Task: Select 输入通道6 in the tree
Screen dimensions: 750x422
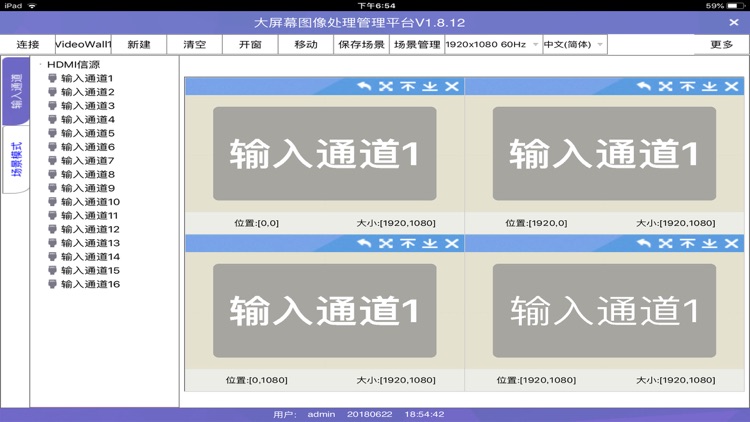Action: point(88,147)
